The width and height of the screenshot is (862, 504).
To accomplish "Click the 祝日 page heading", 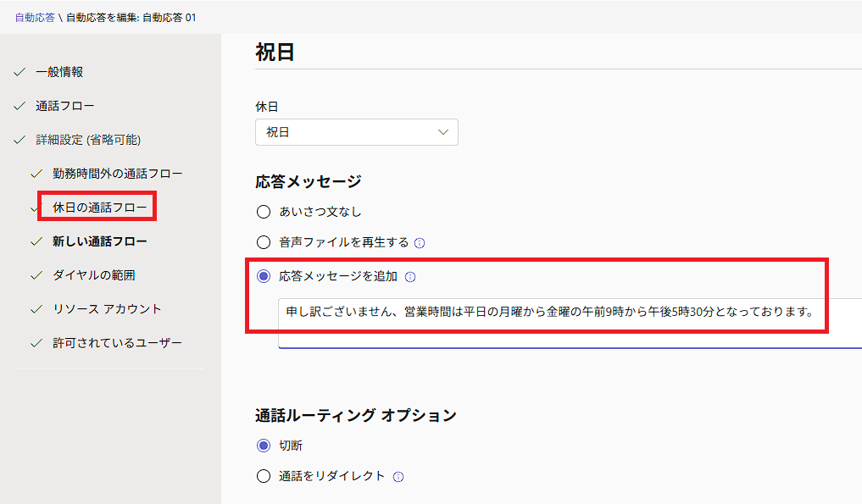I will point(275,53).
